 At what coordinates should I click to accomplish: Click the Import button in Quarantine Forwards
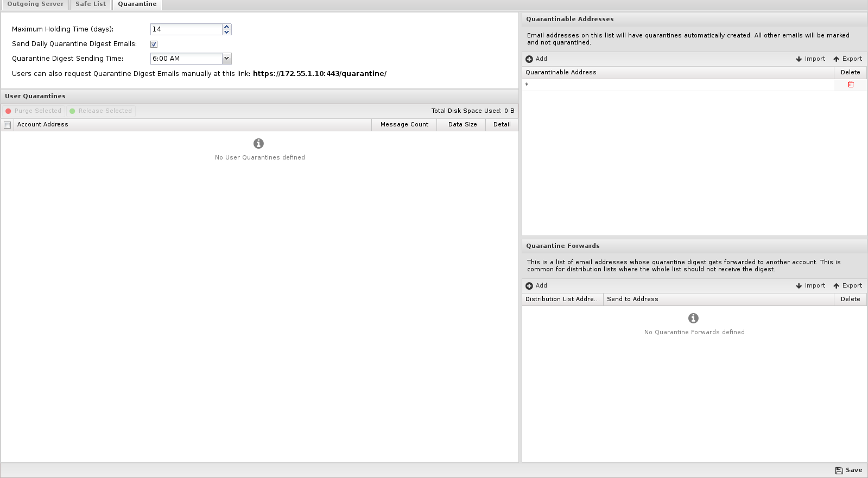point(810,286)
